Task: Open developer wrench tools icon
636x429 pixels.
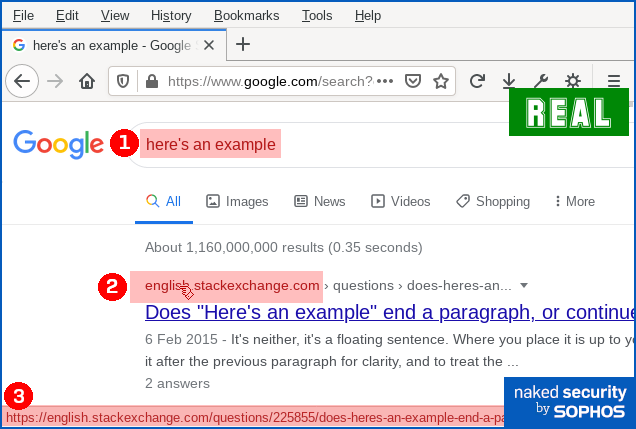Action: point(541,81)
